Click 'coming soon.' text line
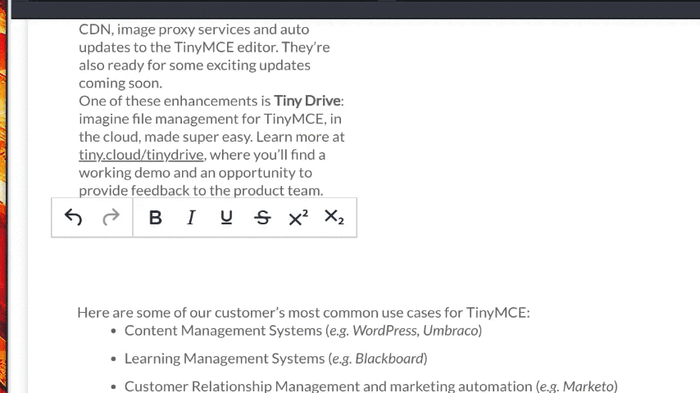Image resolution: width=700 pixels, height=393 pixels. coord(121,84)
